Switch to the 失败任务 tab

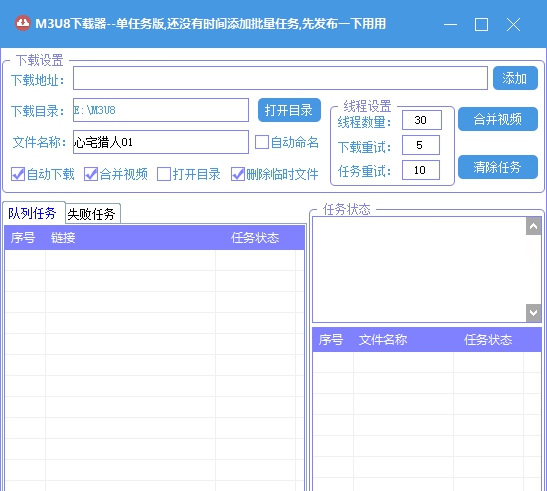pyautogui.click(x=92, y=214)
